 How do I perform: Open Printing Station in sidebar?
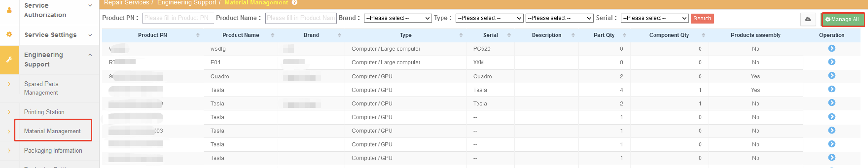tap(44, 112)
